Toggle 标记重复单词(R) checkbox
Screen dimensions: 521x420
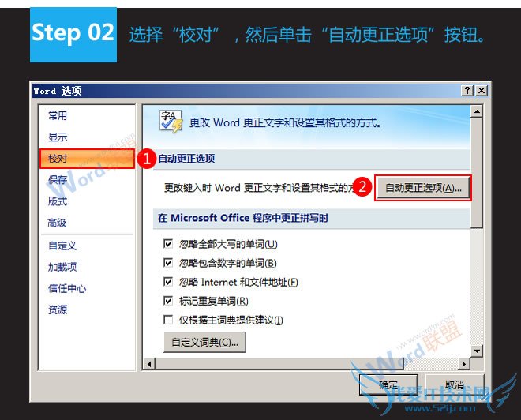pos(168,301)
